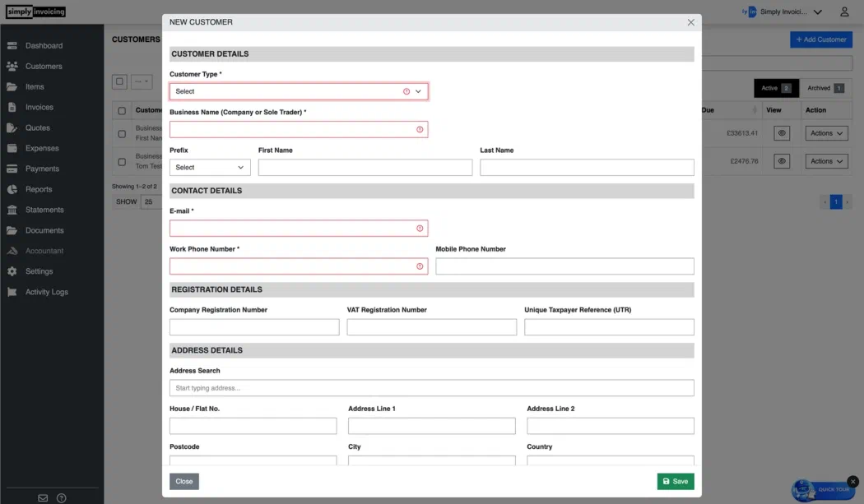This screenshot has height=504, width=864.
Task: Open the Customer Type dropdown
Action: coord(298,91)
